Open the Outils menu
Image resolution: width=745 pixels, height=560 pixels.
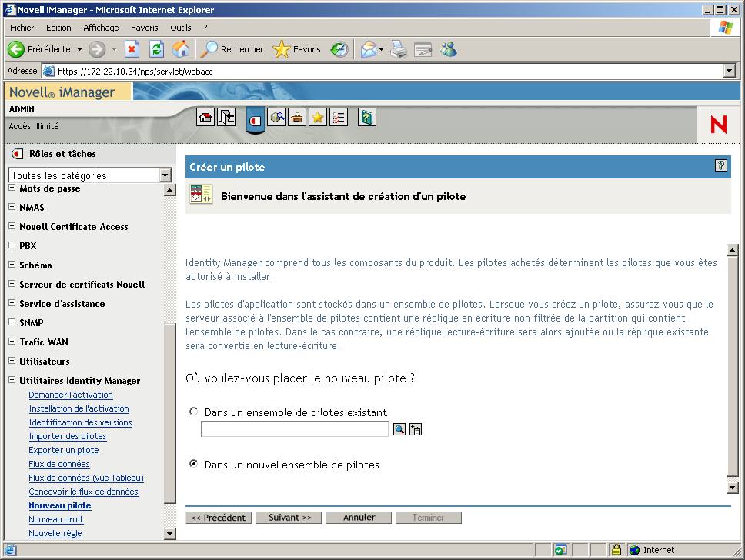pos(180,27)
